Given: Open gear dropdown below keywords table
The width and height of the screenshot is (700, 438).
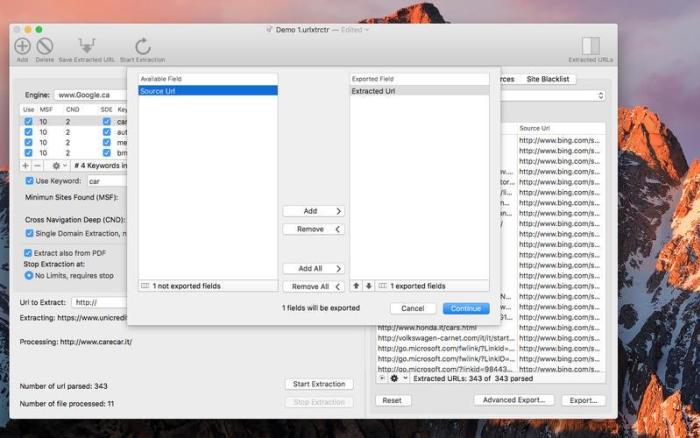Looking at the screenshot, I should [59, 166].
